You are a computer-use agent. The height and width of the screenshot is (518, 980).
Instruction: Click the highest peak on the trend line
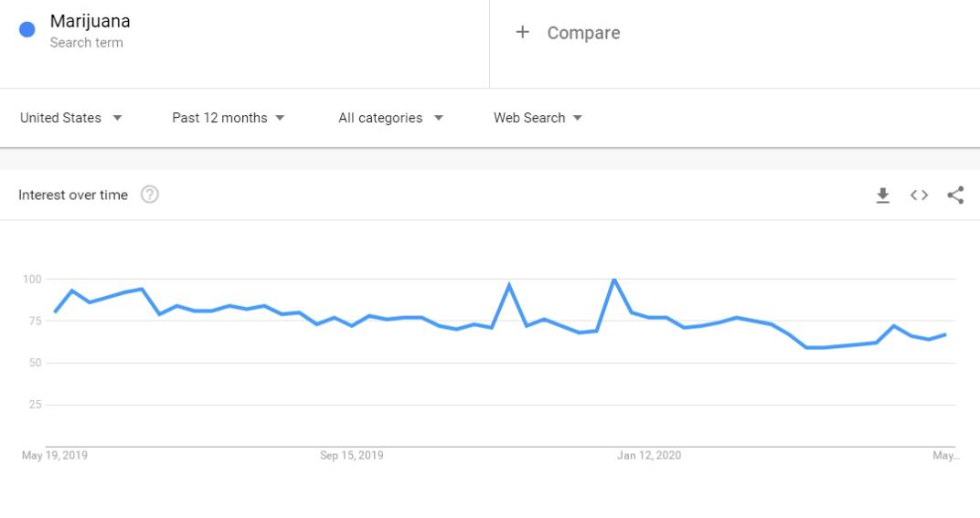[614, 280]
